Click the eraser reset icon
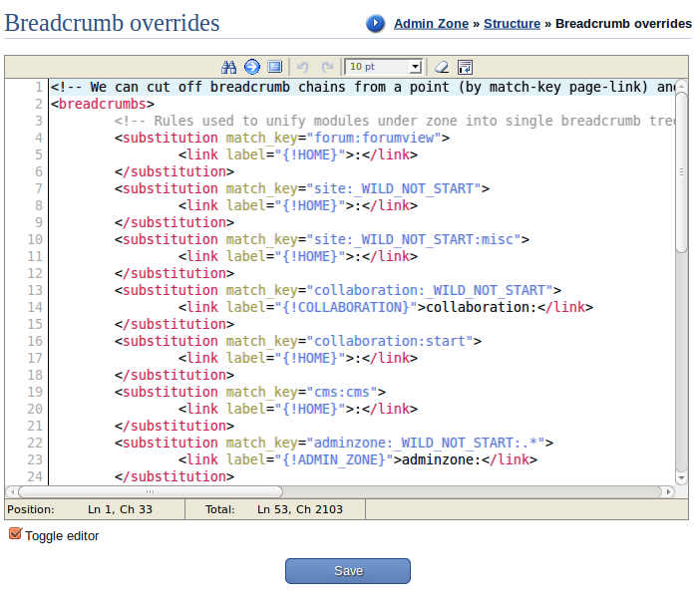 point(442,67)
